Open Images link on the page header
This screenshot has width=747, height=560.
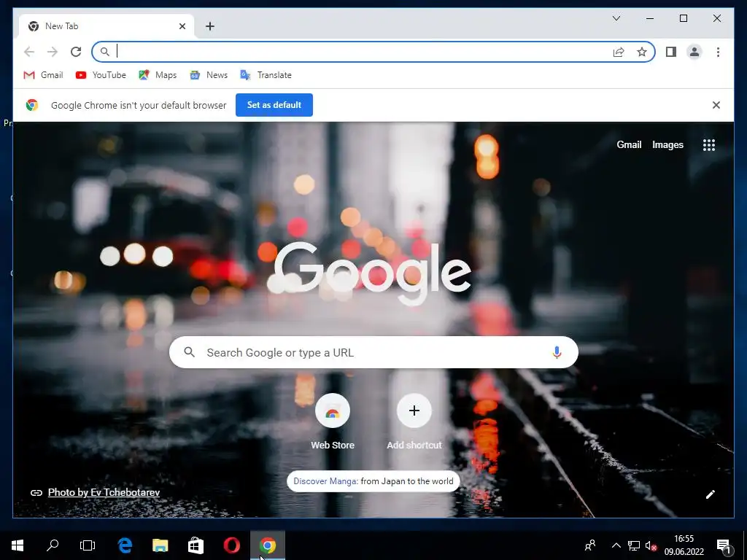click(x=667, y=145)
